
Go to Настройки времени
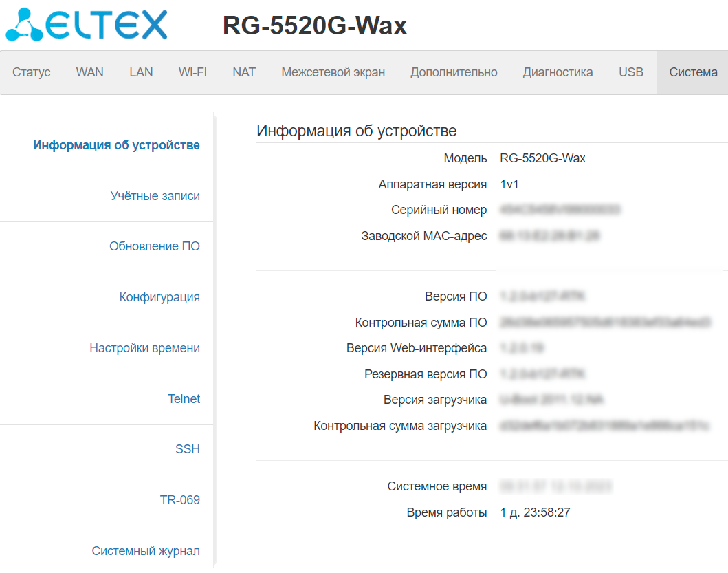[144, 348]
